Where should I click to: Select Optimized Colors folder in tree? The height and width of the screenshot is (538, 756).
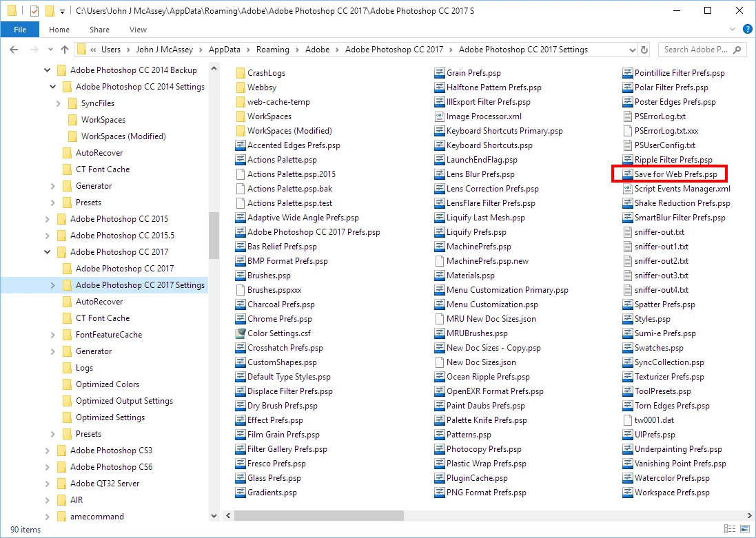click(107, 384)
